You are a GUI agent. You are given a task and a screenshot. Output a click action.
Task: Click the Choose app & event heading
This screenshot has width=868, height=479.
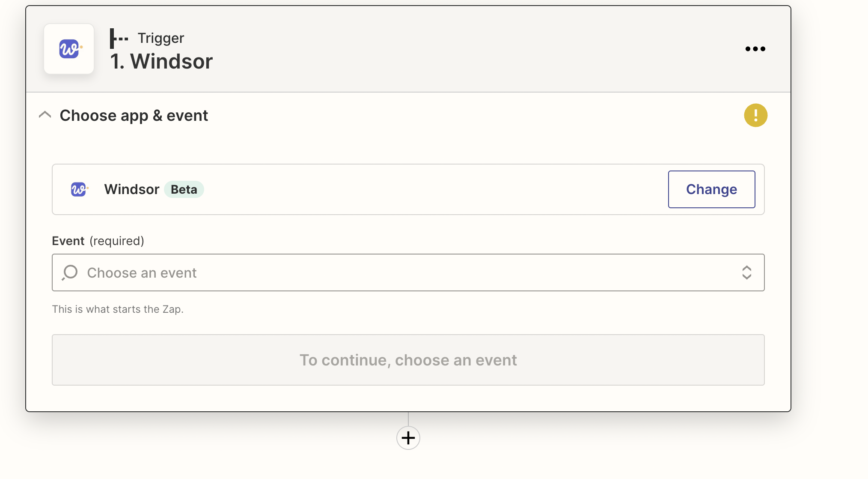click(x=134, y=116)
